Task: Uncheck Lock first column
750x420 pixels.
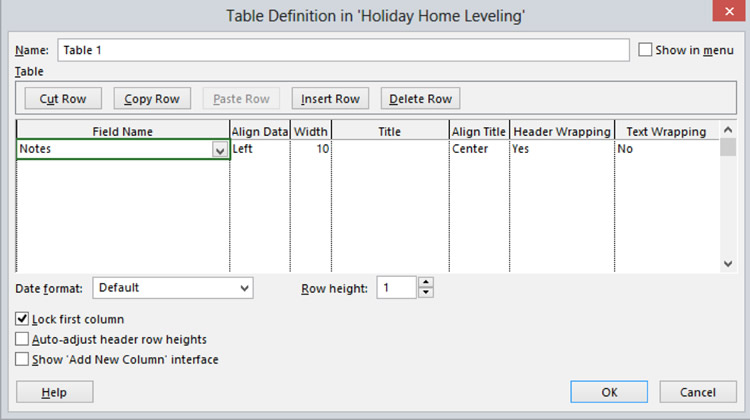Action: pyautogui.click(x=22, y=319)
